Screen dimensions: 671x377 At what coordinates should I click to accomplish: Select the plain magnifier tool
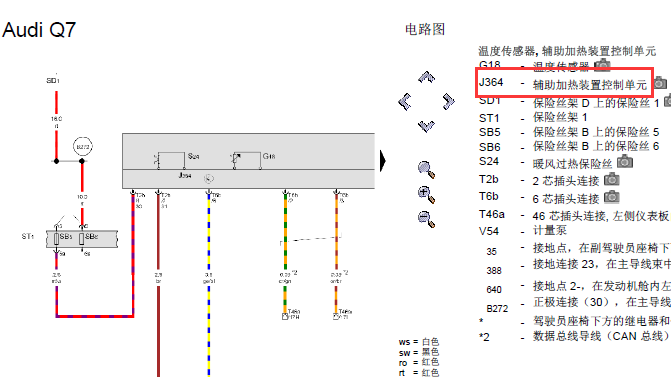tap(426, 169)
